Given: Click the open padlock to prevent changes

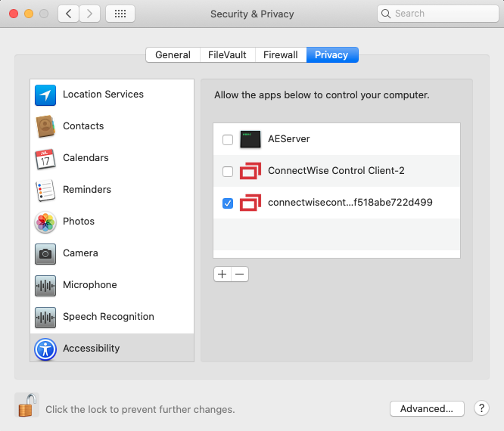Looking at the screenshot, I should tap(27, 405).
